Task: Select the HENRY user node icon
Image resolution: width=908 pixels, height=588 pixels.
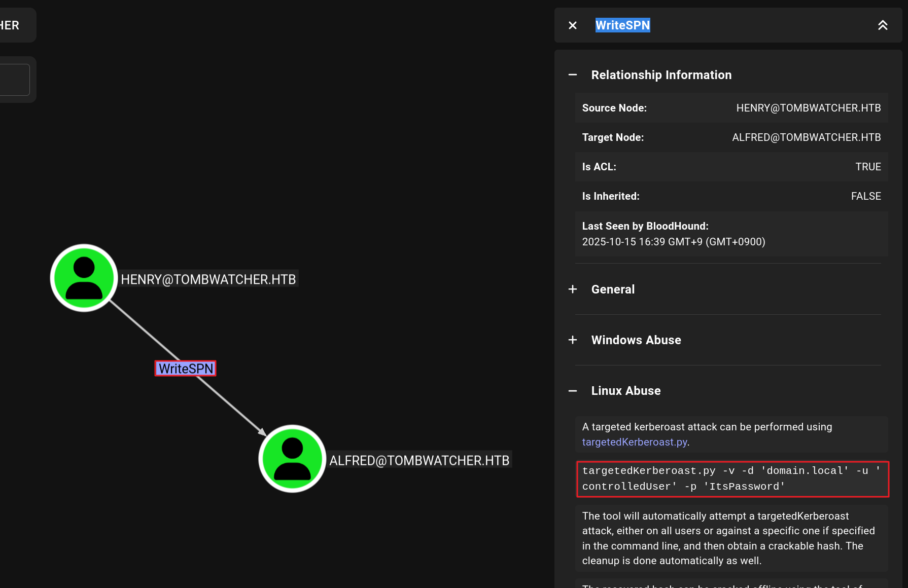Action: coord(84,278)
